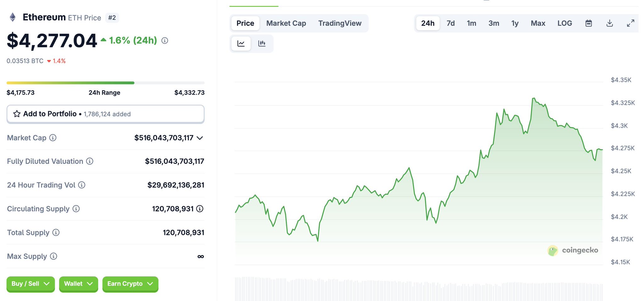Click the 24h Range progress bar

(105, 83)
